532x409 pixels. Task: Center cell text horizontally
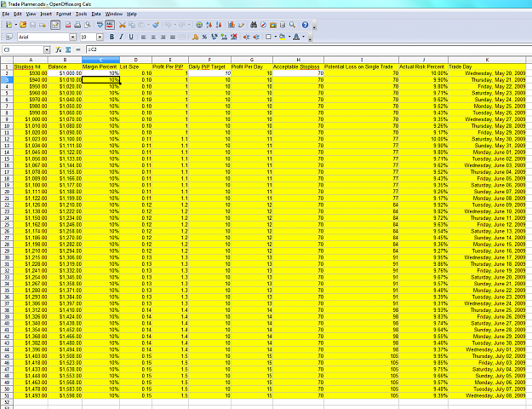click(x=153, y=37)
